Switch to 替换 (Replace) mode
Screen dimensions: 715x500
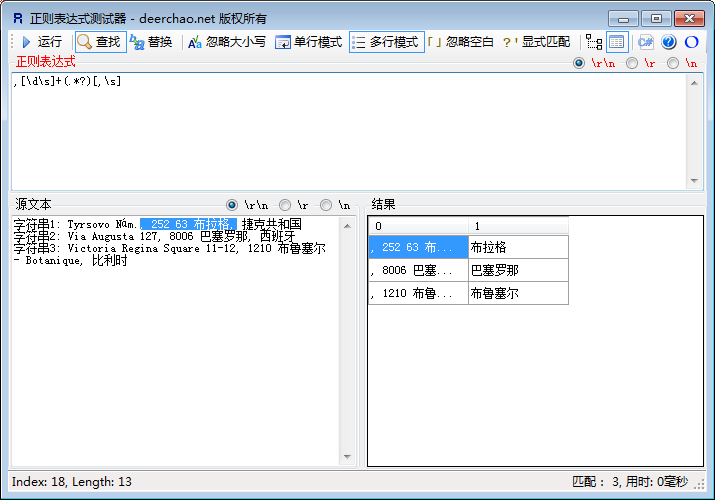click(x=151, y=42)
